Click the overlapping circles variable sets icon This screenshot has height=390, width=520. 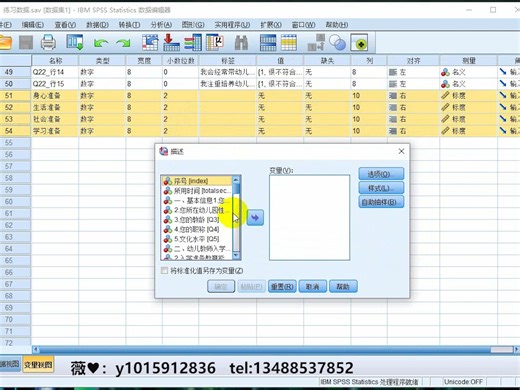(337, 43)
